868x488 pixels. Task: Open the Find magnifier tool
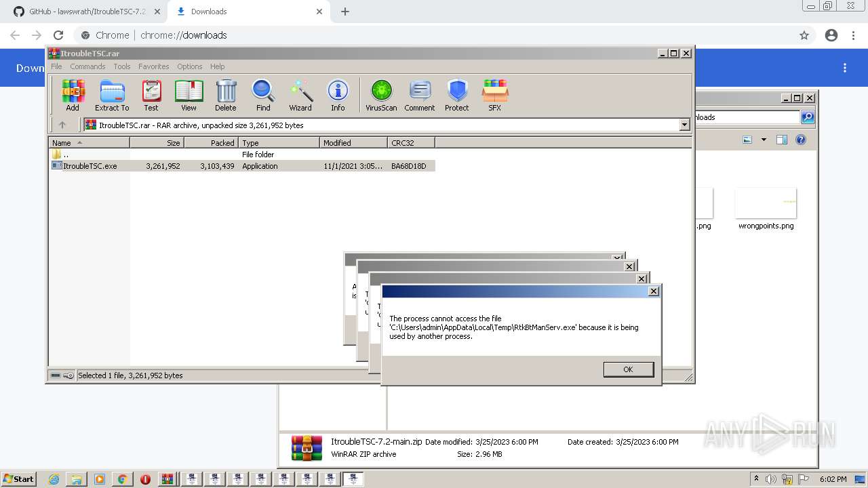(263, 95)
